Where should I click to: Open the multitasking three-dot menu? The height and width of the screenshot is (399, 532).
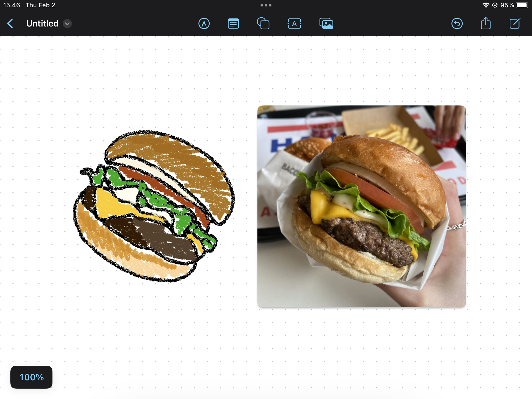click(266, 5)
